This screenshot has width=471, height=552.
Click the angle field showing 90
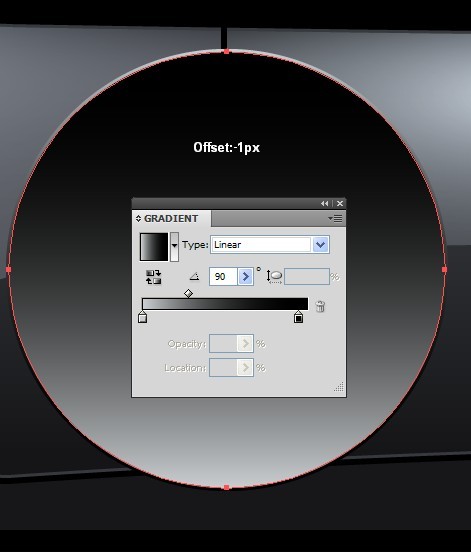tap(223, 277)
